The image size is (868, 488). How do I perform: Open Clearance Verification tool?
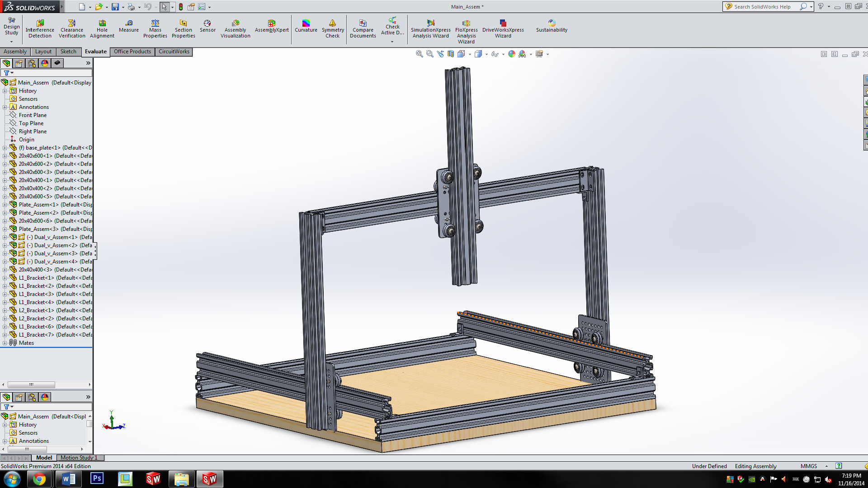coord(72,29)
